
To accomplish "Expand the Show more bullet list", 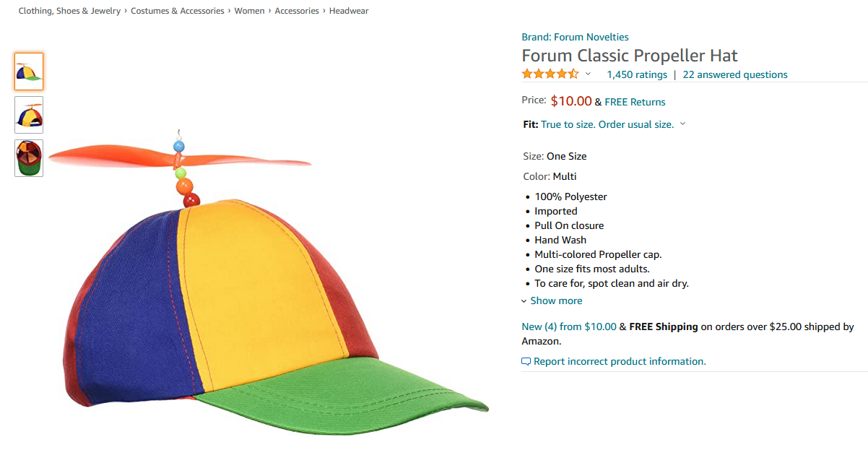I will [552, 300].
